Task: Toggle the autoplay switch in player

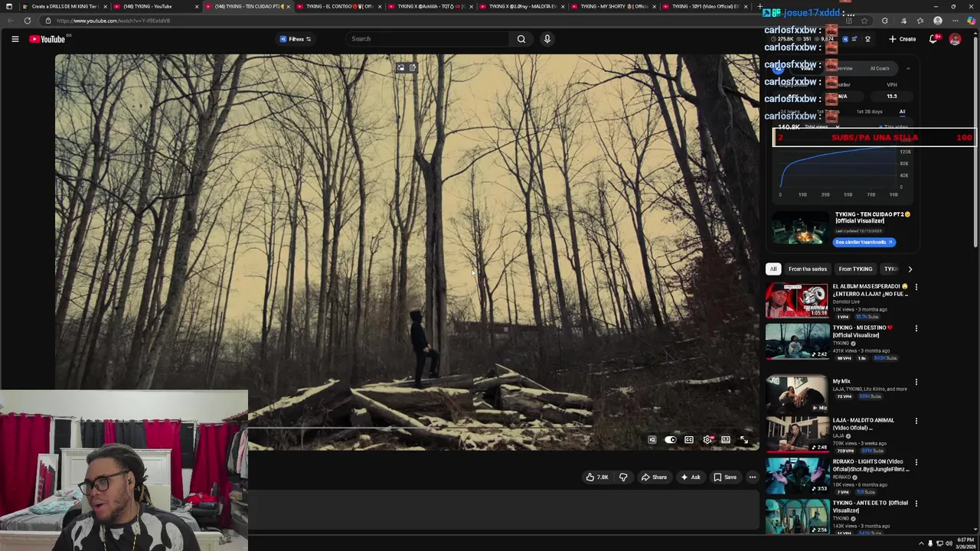Action: point(671,440)
